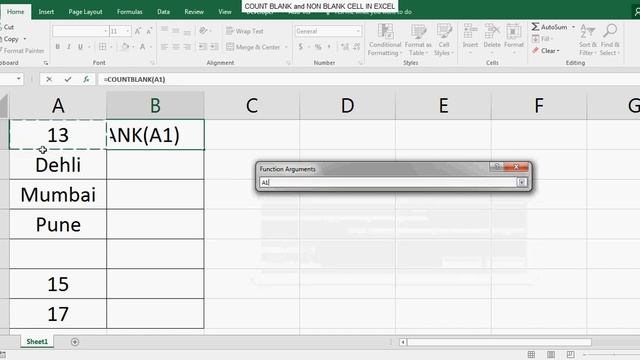Image resolution: width=640 pixels, height=360 pixels.
Task: Expand the AutoSum dropdown arrow
Action: [x=573, y=27]
